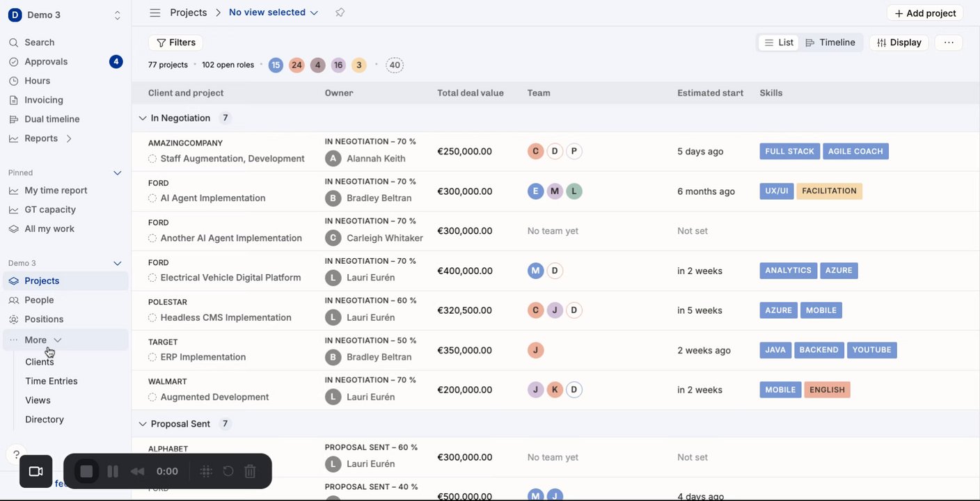Click the pin view icon
The image size is (980, 501).
coord(340,13)
